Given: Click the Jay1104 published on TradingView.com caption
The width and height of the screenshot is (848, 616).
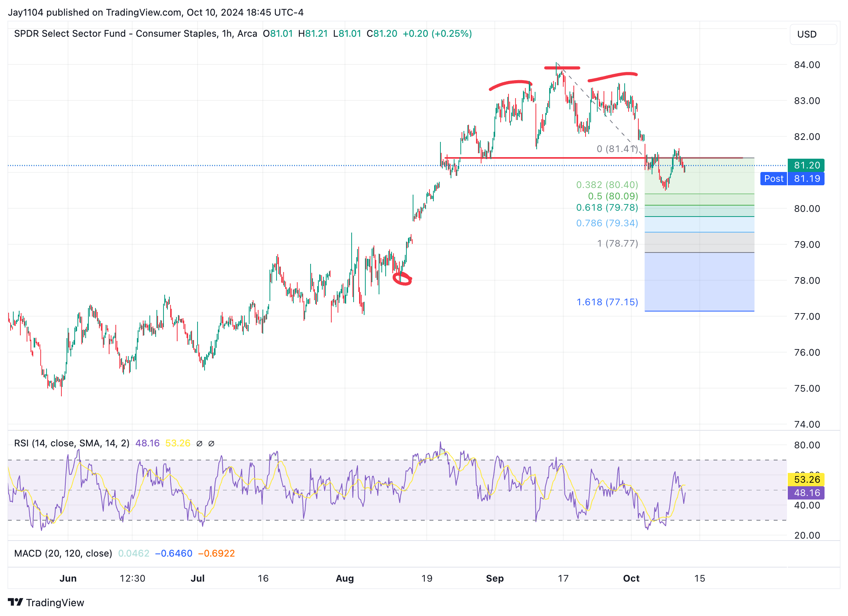Looking at the screenshot, I should point(156,13).
